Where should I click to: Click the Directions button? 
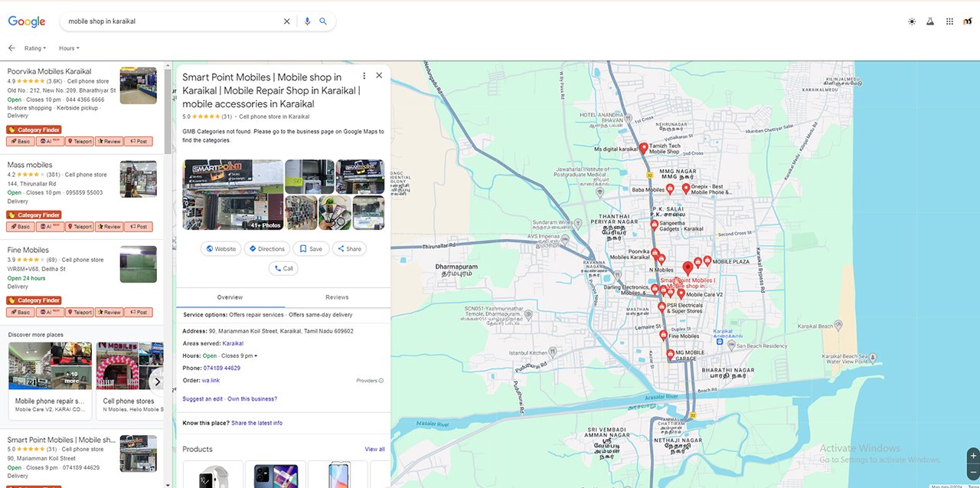[267, 249]
